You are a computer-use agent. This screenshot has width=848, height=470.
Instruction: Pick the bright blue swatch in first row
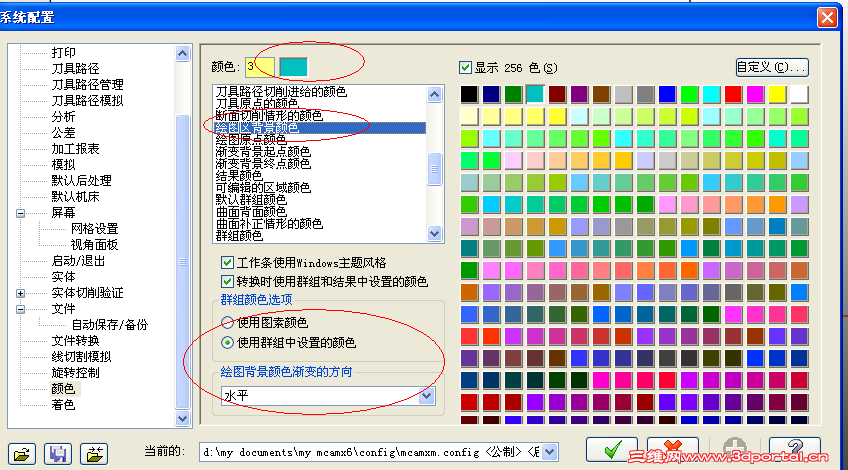667,94
